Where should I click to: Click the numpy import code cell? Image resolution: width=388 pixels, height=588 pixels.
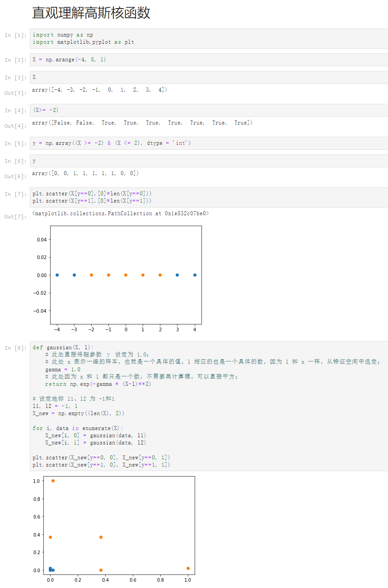[x=209, y=38]
